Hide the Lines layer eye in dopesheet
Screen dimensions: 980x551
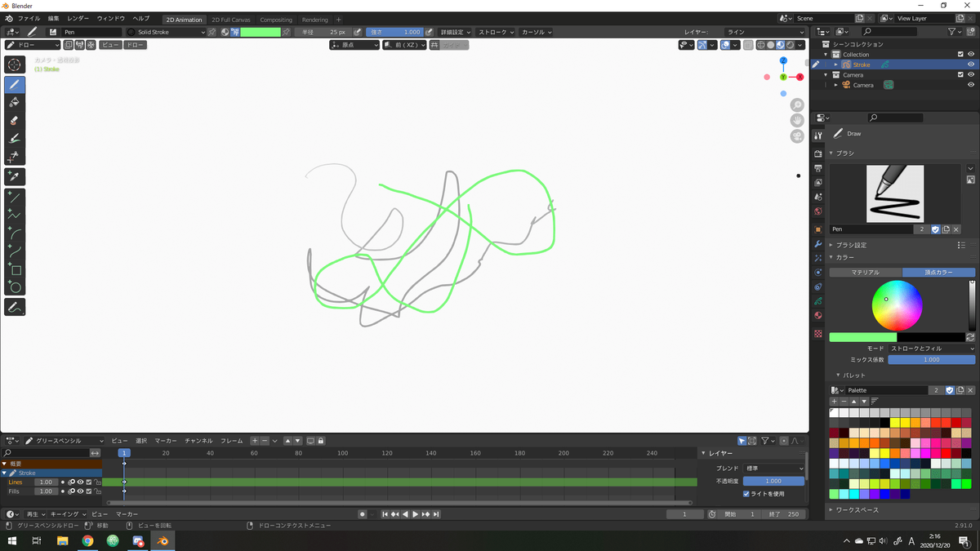80,482
